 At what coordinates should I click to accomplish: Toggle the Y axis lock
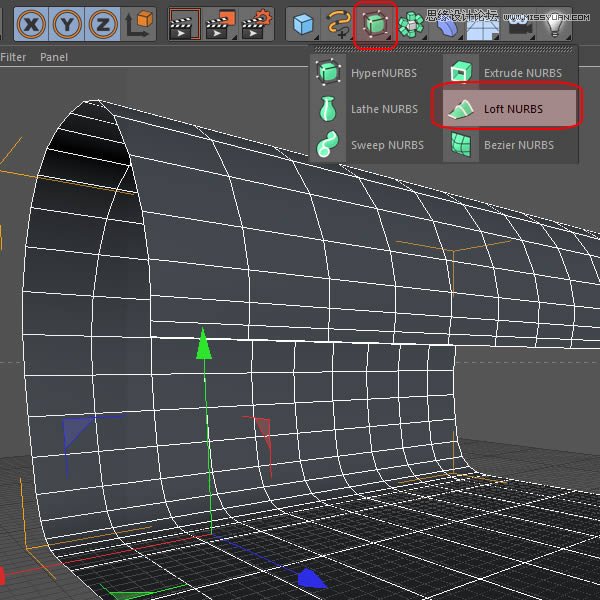click(x=67, y=22)
